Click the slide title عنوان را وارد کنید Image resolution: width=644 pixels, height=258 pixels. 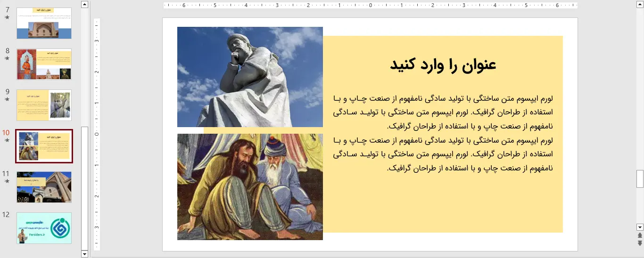[443, 65]
